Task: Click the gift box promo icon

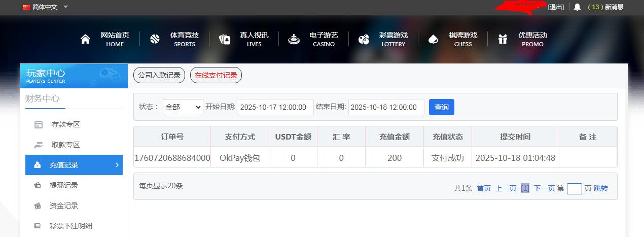Action: 503,40
